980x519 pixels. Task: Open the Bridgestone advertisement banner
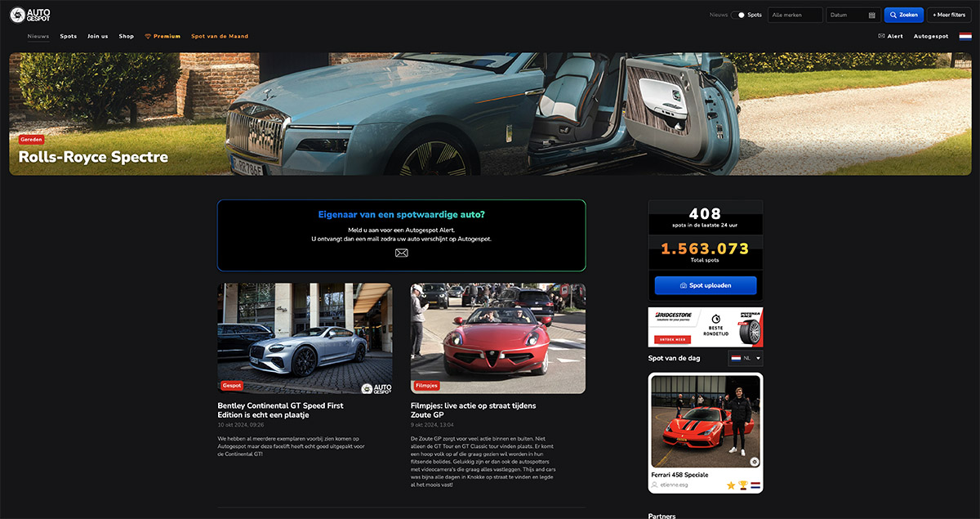(706, 327)
